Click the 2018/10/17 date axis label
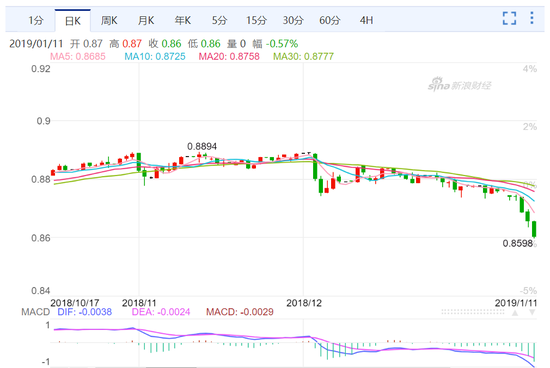550x368 pixels. (75, 303)
